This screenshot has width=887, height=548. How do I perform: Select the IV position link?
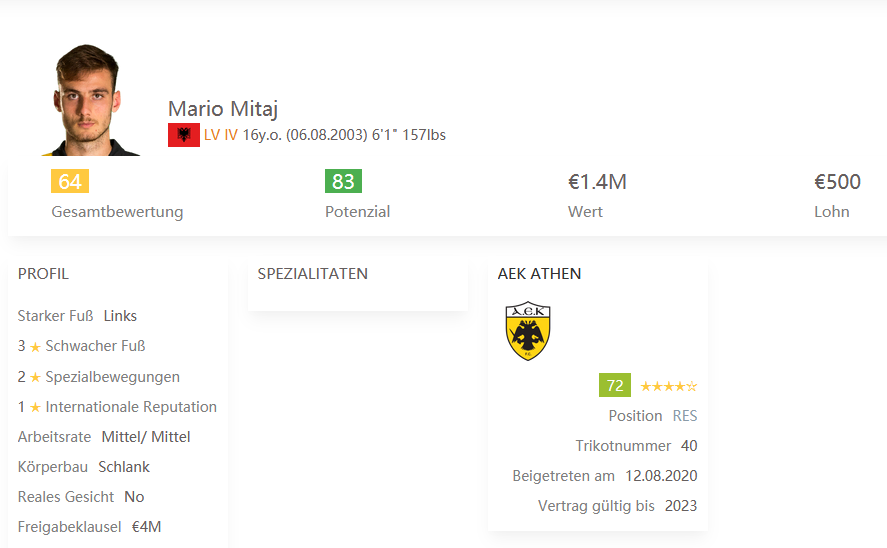(231, 135)
